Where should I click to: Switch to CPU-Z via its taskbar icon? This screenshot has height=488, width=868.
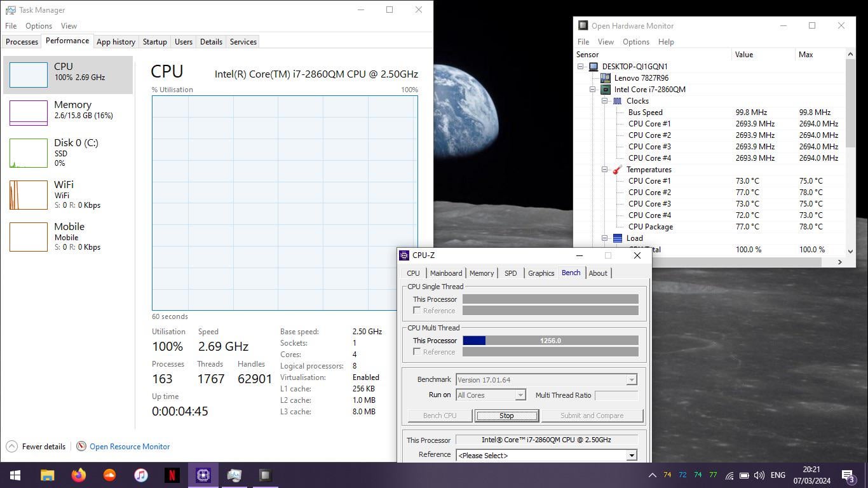tap(203, 475)
